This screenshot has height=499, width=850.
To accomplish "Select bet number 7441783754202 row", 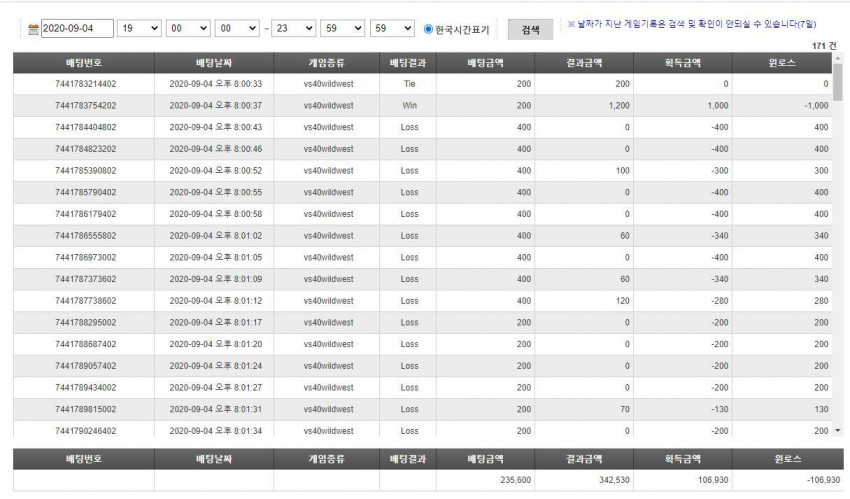I will pyautogui.click(x=422, y=106).
